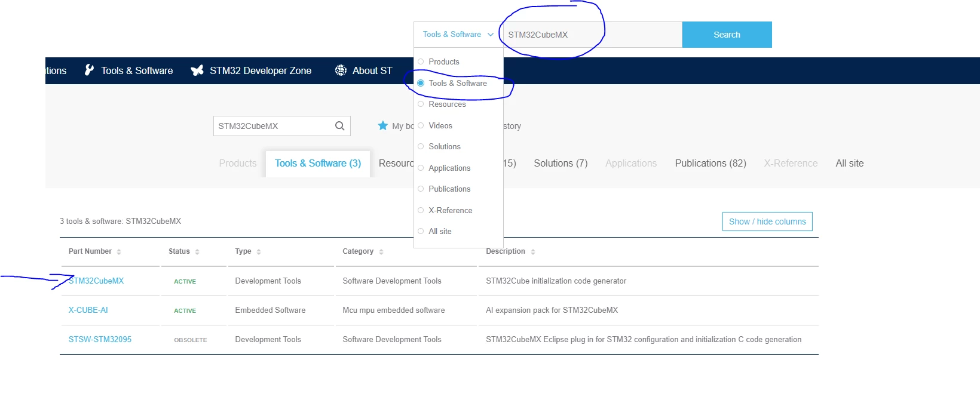Click 'STM32Cube initialization code generator' description
This screenshot has width=980, height=403.
556,281
